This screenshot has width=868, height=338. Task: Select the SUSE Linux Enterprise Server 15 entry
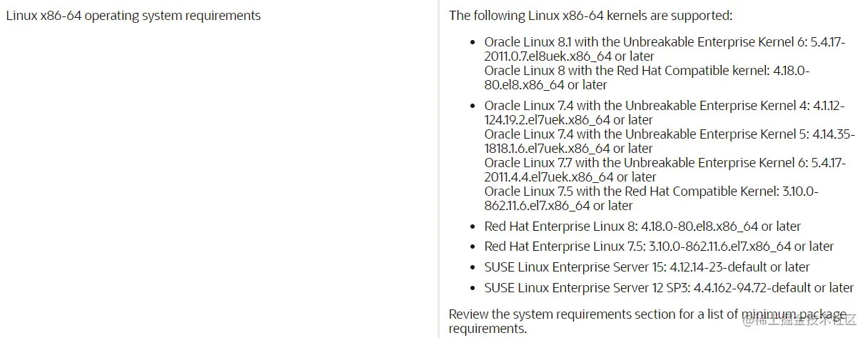click(x=647, y=267)
